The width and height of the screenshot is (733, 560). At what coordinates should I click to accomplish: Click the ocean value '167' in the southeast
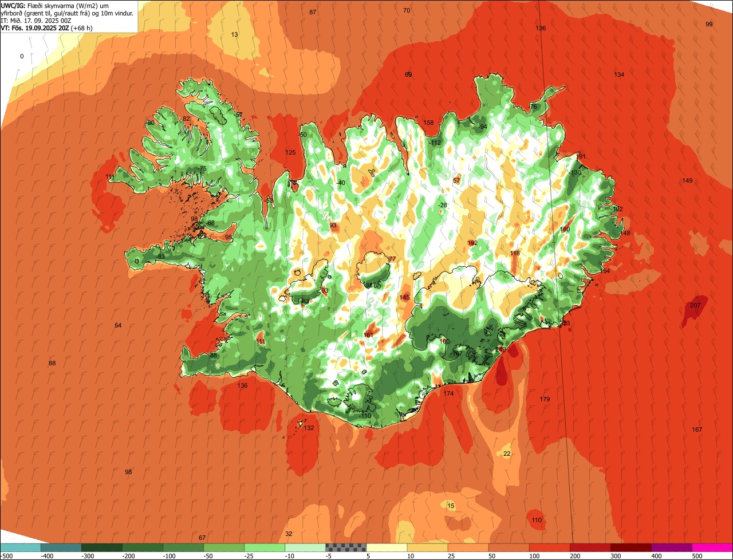pos(697,429)
